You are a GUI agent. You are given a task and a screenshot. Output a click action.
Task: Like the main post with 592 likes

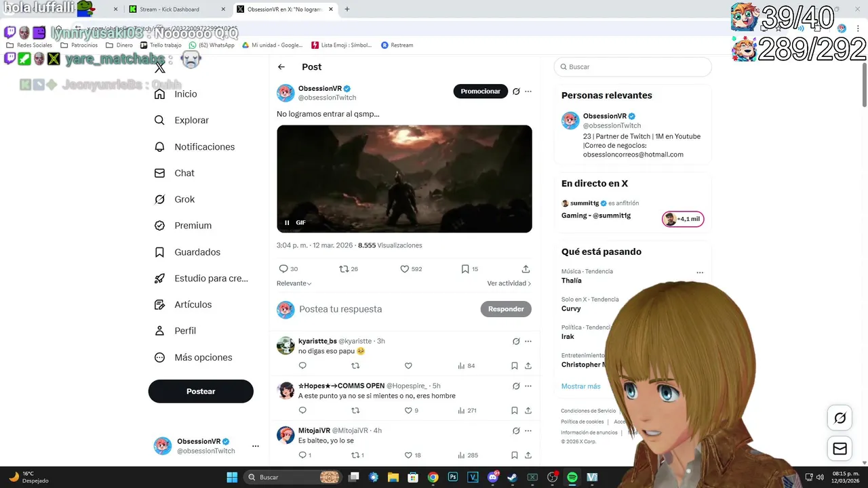click(x=405, y=269)
